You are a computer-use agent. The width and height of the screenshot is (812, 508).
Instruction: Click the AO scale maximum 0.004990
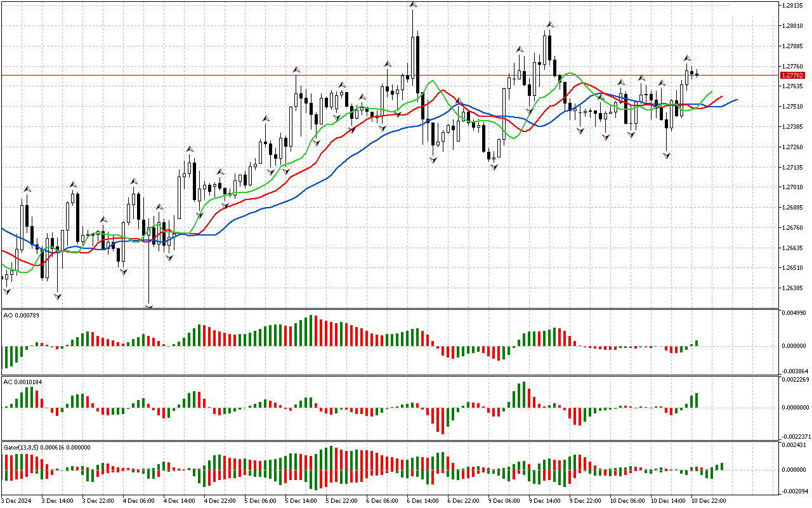pyautogui.click(x=794, y=314)
